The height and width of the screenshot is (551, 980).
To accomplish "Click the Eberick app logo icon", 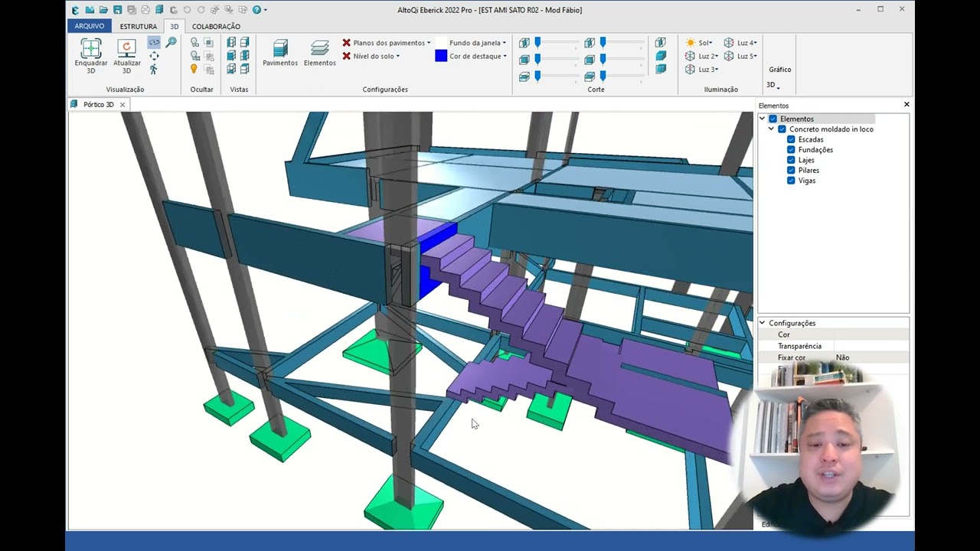I will click(x=75, y=10).
